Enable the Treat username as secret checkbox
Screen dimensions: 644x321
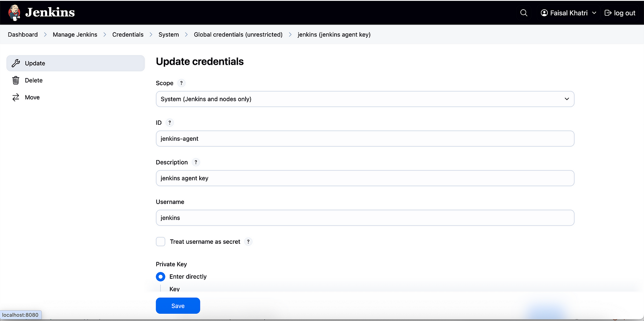(x=161, y=242)
